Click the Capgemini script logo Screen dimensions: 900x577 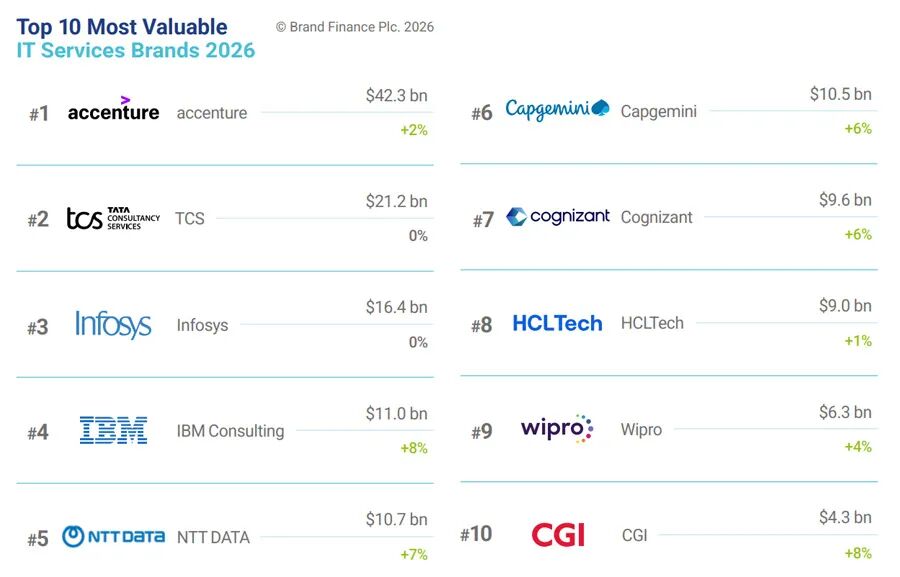557,109
